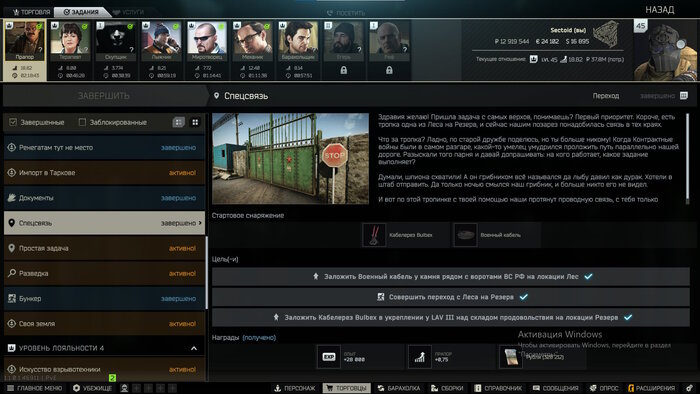
Task: Select locked trader Егерь portrait
Action: tap(343, 41)
